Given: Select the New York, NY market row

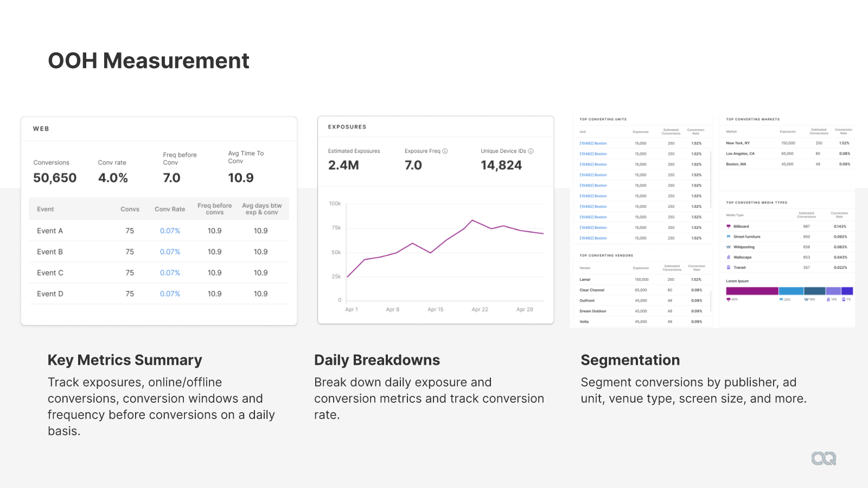Looking at the screenshot, I should (x=787, y=143).
